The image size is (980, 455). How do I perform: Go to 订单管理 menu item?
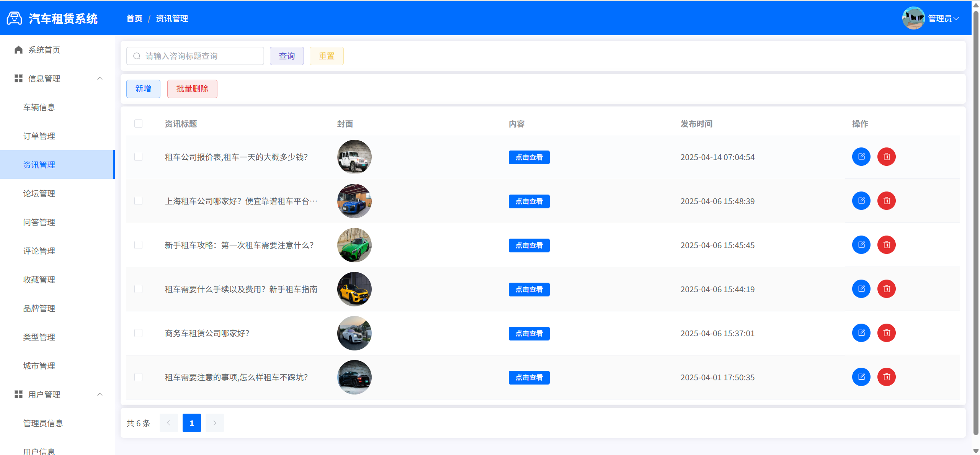tap(39, 136)
